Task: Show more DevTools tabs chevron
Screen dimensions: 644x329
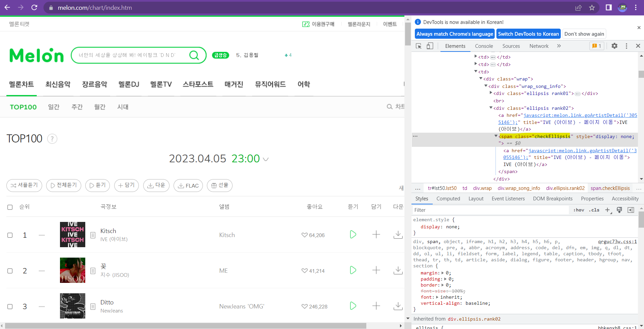Action: [x=559, y=46]
